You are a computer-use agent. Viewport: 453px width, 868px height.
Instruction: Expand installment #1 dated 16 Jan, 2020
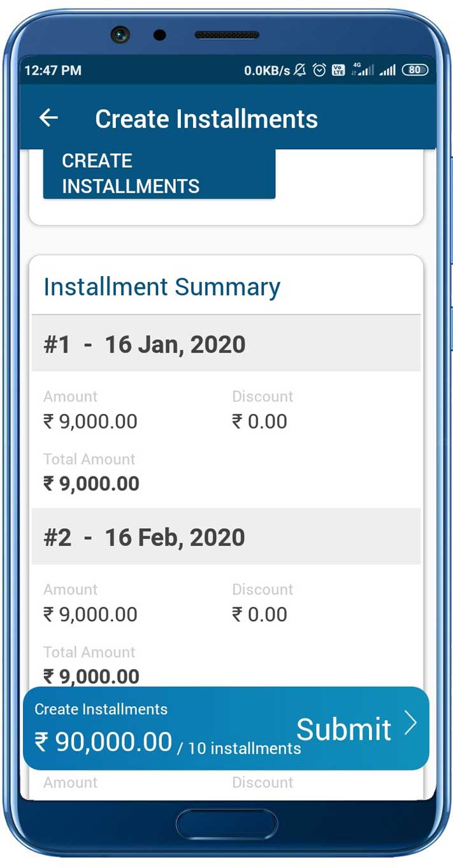(x=144, y=344)
